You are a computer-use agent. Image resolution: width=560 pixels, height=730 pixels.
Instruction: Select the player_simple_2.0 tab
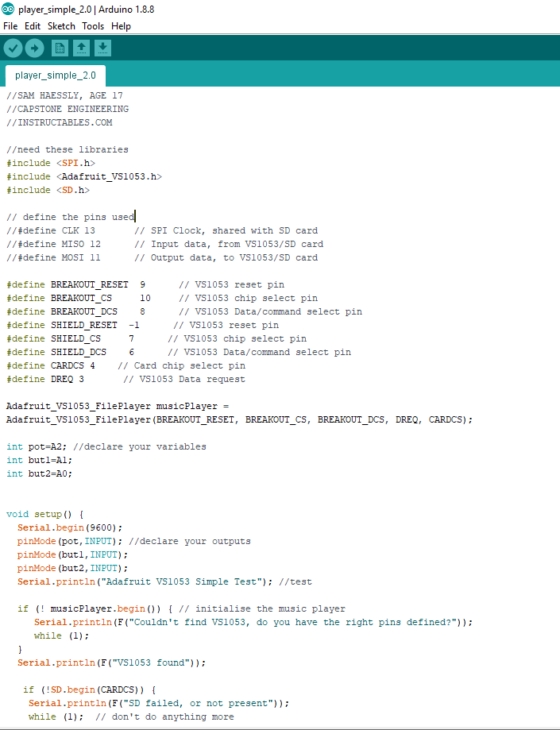click(55, 76)
